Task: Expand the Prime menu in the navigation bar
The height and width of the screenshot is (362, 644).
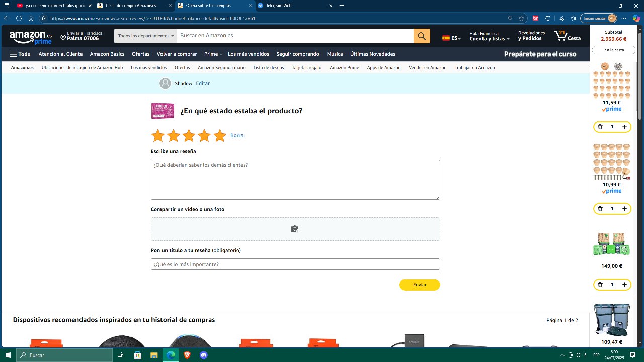Action: tap(213, 54)
